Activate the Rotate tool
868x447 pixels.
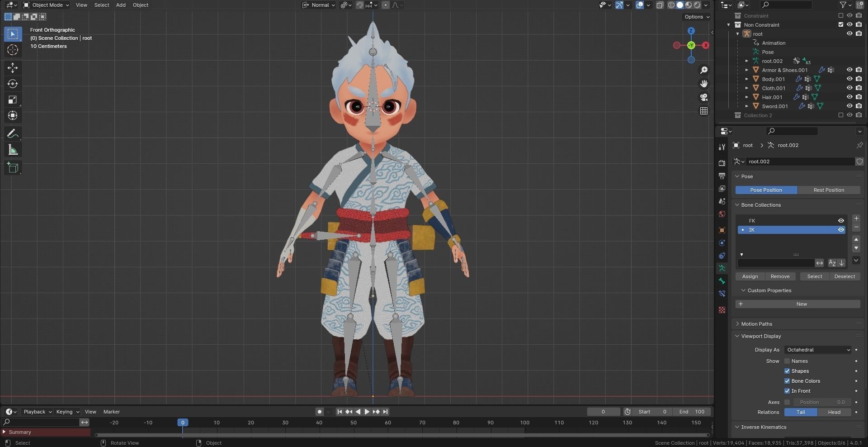(13, 84)
